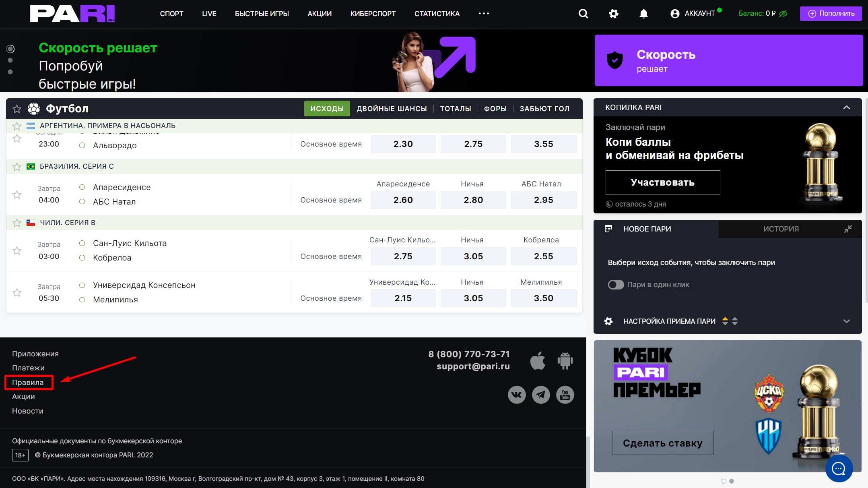The width and height of the screenshot is (868, 488).
Task: Open the search magnifier icon
Action: tap(583, 14)
